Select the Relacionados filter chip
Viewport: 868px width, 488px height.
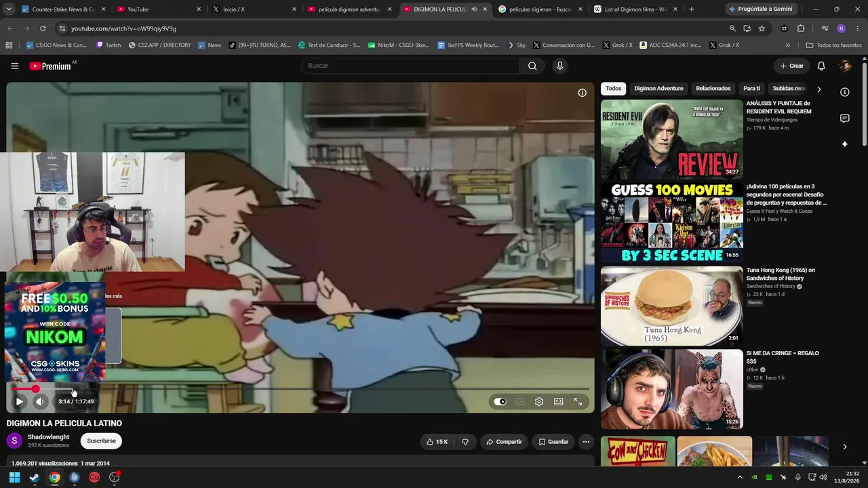point(713,89)
